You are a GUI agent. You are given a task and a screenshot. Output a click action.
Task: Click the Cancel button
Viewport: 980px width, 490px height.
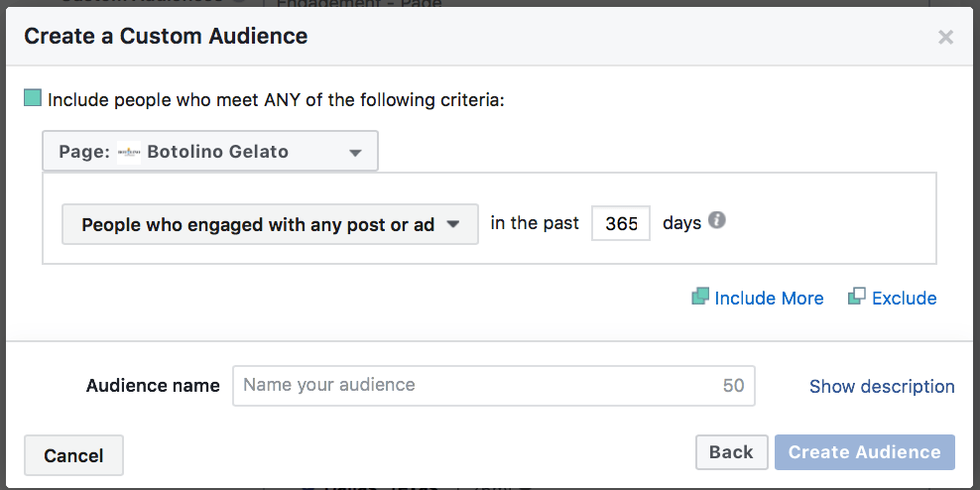[x=73, y=455]
